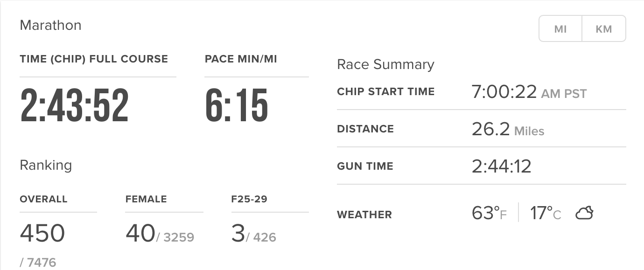The image size is (644, 270).
Task: Switch units to MI
Action: 560,29
